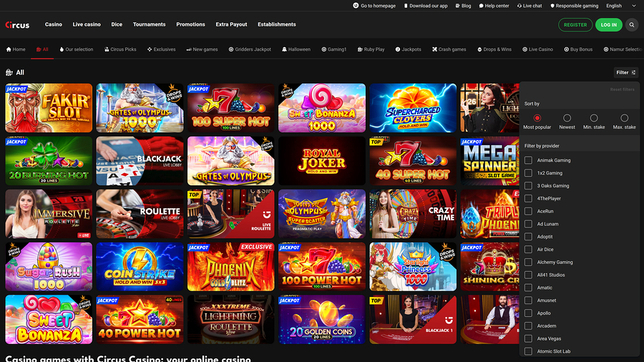Select Max. stake sort option
The height and width of the screenshot is (362, 644).
pyautogui.click(x=624, y=118)
